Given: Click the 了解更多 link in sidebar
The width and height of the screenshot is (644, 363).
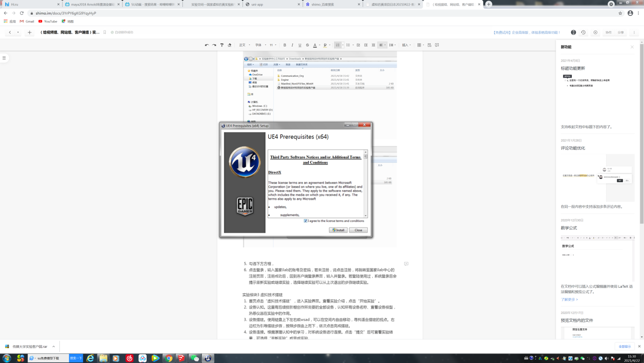Looking at the screenshot, I should [569, 299].
